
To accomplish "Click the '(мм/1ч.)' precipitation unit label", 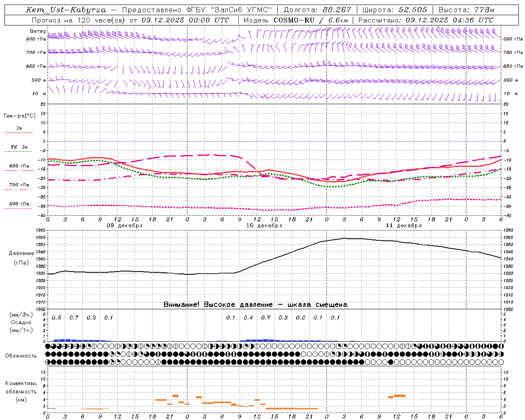I will 21,330.
